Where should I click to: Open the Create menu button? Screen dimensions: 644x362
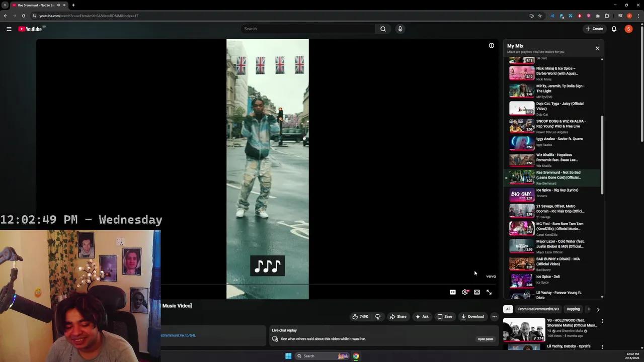[594, 29]
